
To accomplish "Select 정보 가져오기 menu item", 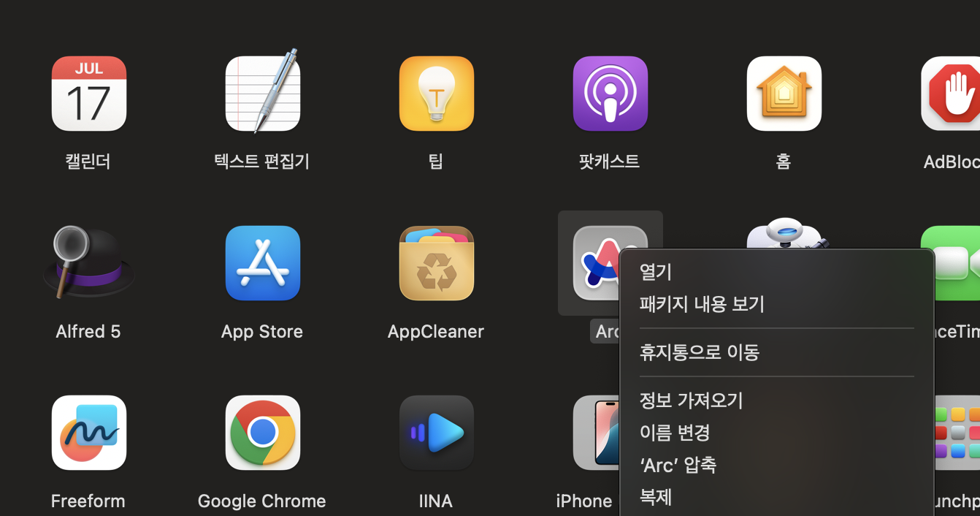I will [777, 401].
